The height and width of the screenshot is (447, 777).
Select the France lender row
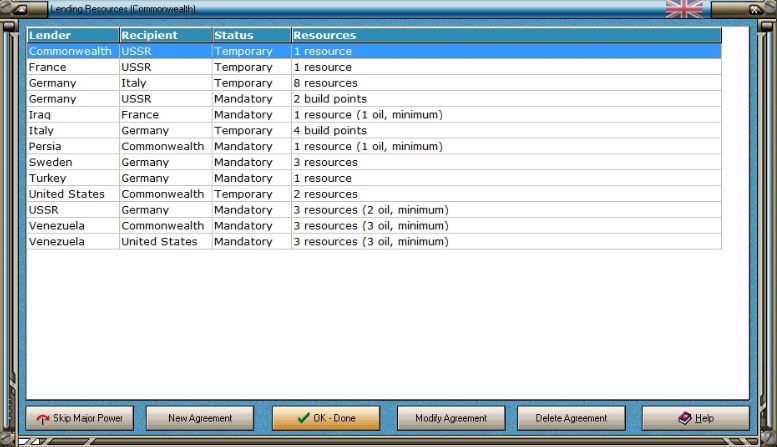click(374, 67)
